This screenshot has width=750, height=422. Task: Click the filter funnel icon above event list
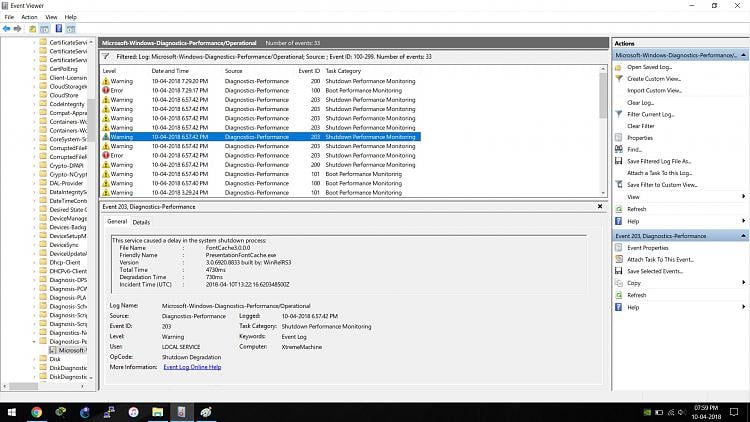[x=106, y=56]
